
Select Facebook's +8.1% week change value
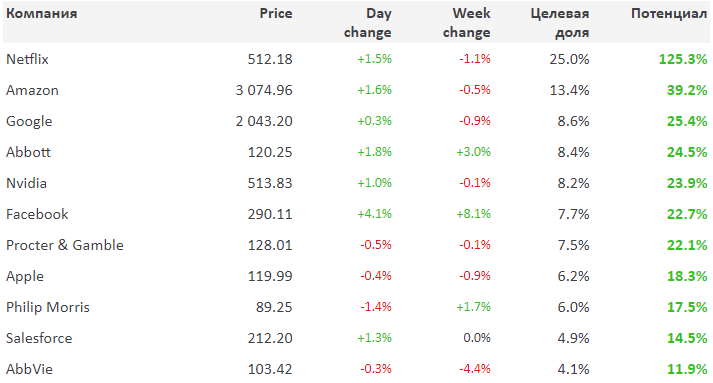click(x=473, y=214)
